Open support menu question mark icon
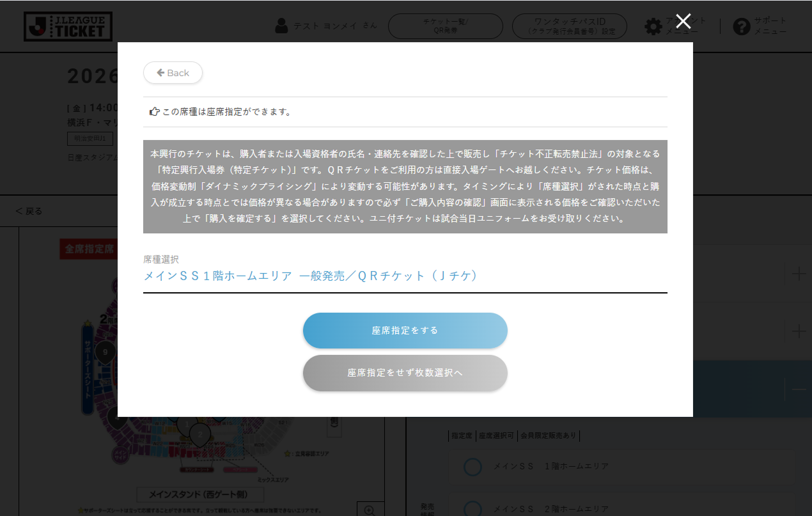812x516 pixels. [741, 26]
